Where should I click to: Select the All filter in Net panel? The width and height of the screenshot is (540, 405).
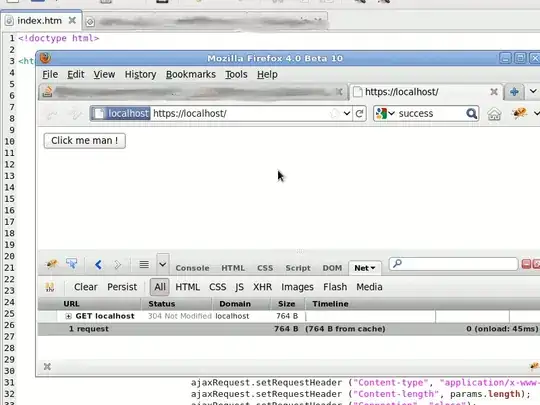pyautogui.click(x=159, y=287)
